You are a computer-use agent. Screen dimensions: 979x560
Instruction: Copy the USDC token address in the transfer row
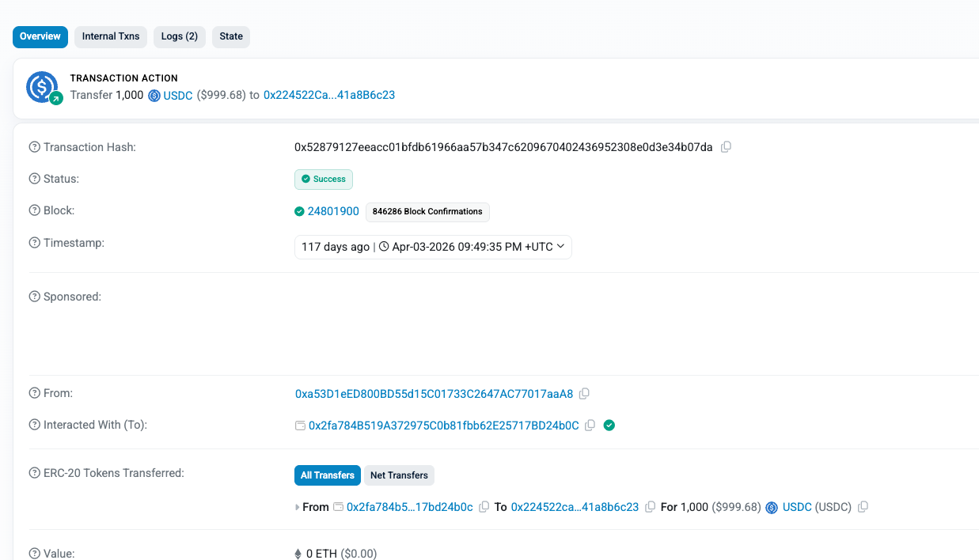(x=863, y=507)
